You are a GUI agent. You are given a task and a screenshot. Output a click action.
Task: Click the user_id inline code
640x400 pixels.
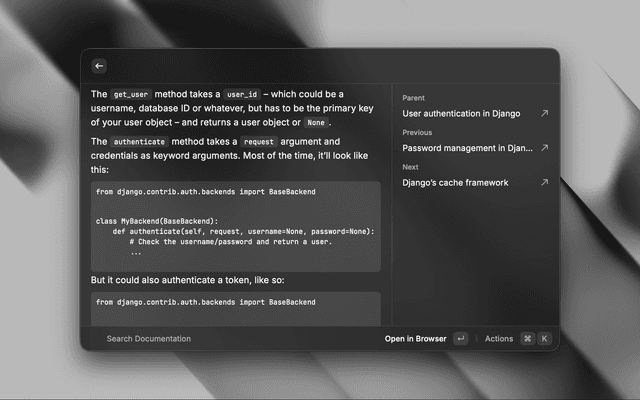pyautogui.click(x=242, y=93)
